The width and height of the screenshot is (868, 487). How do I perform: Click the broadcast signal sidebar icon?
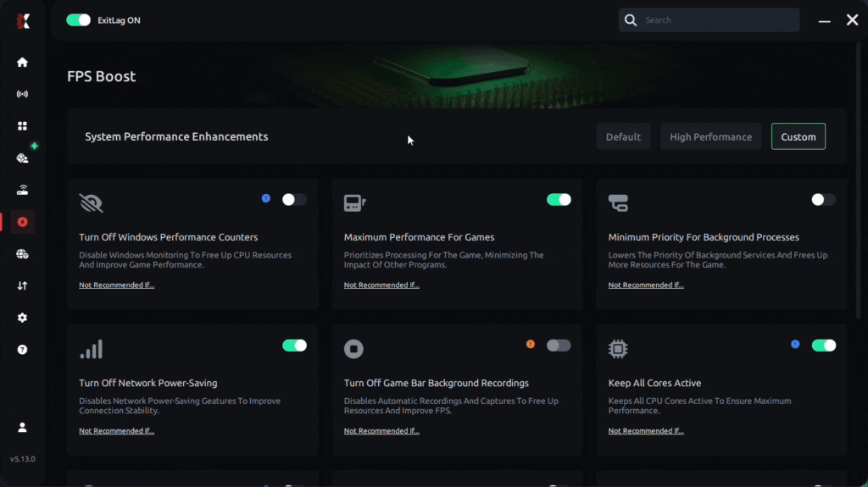point(22,94)
